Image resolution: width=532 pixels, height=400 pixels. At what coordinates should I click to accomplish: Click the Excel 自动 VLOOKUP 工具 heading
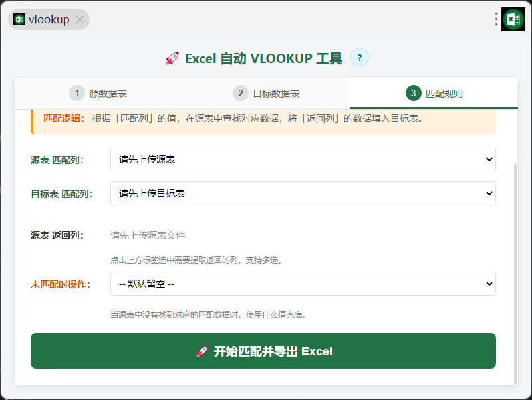[x=263, y=58]
